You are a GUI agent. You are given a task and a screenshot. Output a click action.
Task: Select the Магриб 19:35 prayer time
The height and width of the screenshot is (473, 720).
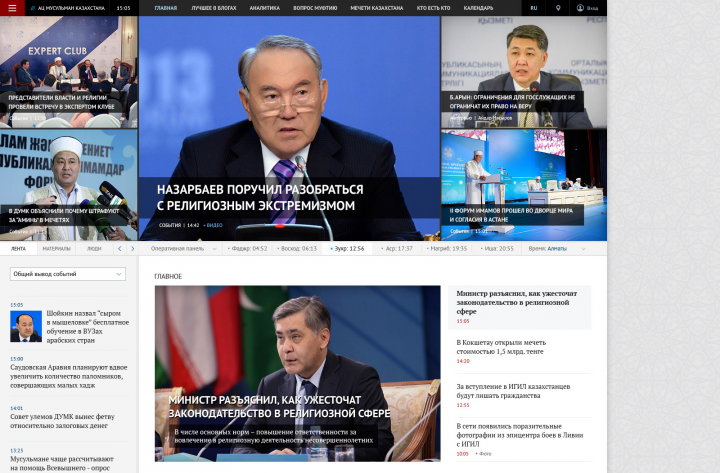coord(447,248)
